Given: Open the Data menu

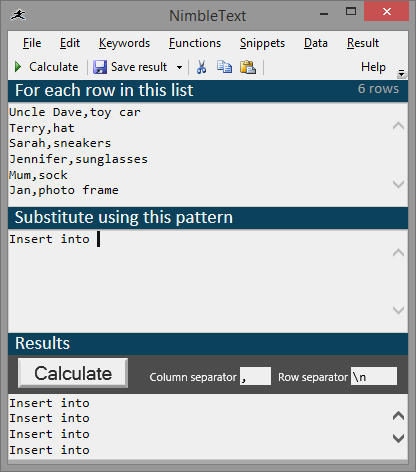Looking at the screenshot, I should tap(316, 43).
